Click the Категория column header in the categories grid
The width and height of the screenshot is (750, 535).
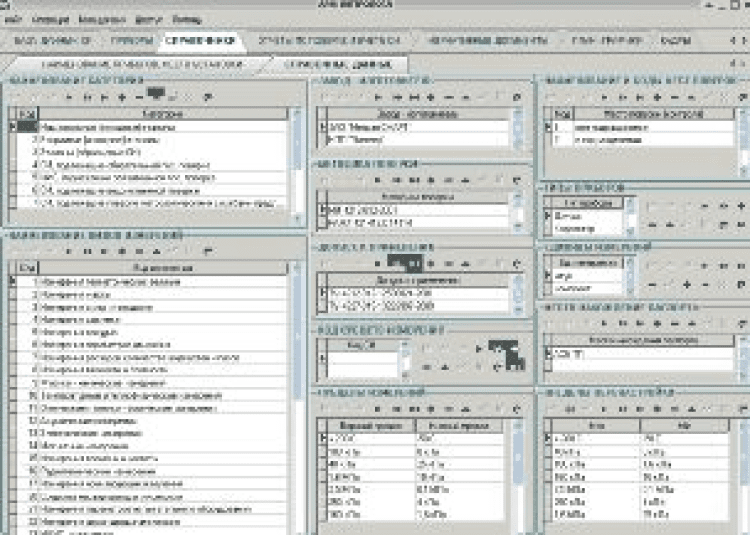(x=163, y=114)
